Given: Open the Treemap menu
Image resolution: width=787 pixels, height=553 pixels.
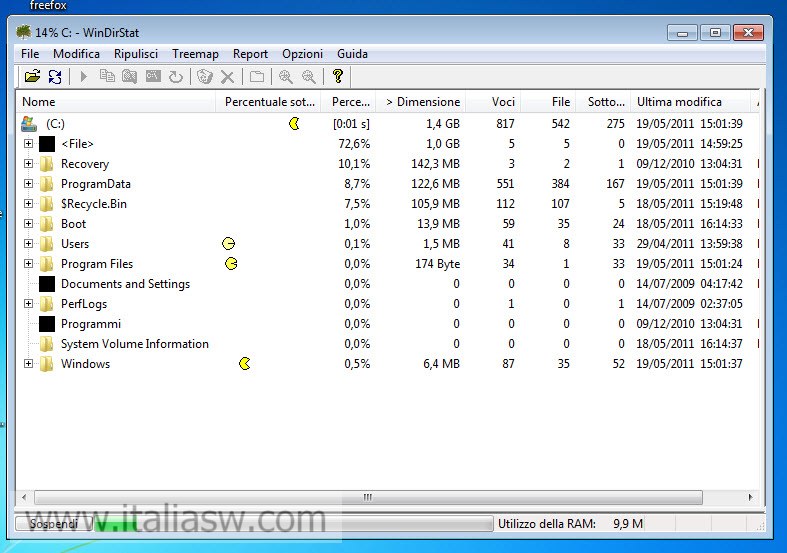Looking at the screenshot, I should 195,54.
